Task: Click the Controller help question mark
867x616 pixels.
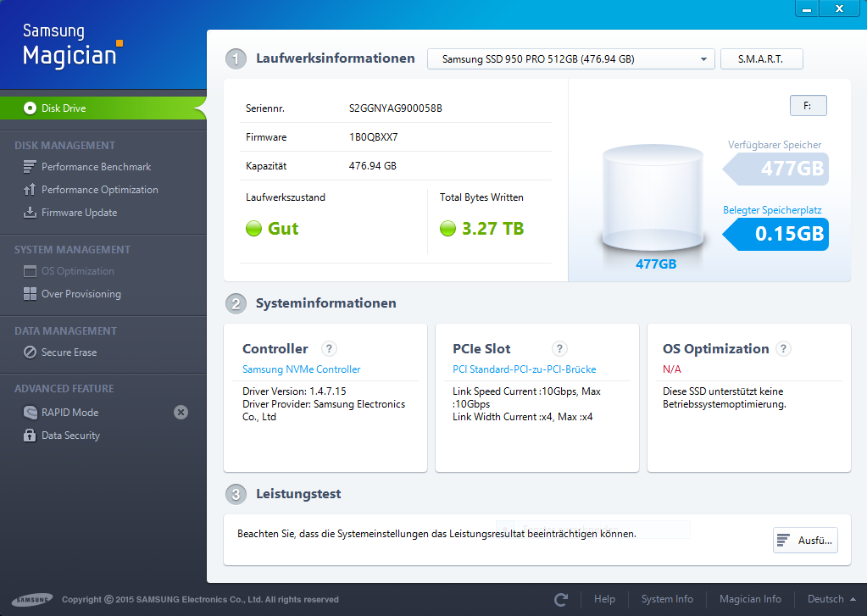Action: click(x=329, y=348)
